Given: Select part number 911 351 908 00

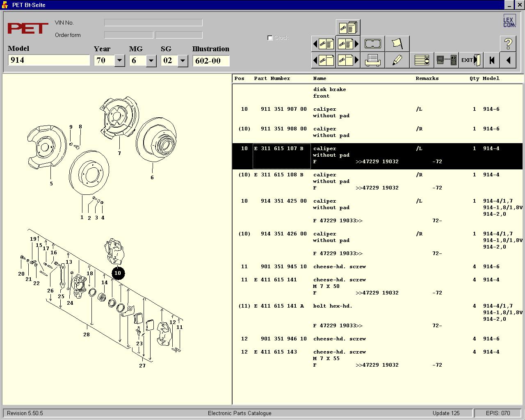Looking at the screenshot, I should click(x=284, y=129).
